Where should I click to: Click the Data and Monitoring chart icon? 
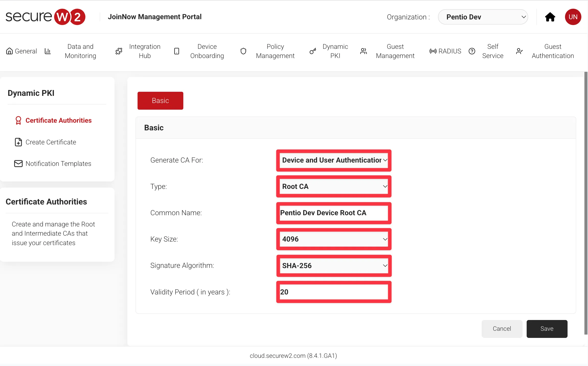coord(48,51)
